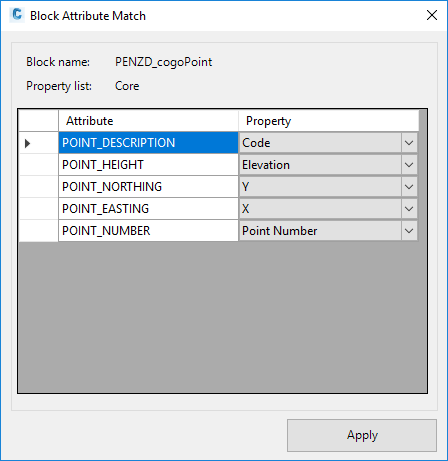
Task: Expand the X property dropdown arrow
Action: coord(409,209)
